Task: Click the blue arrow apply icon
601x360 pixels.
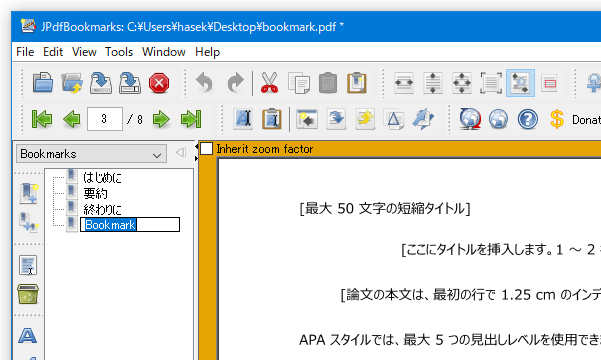Action: [x=423, y=119]
